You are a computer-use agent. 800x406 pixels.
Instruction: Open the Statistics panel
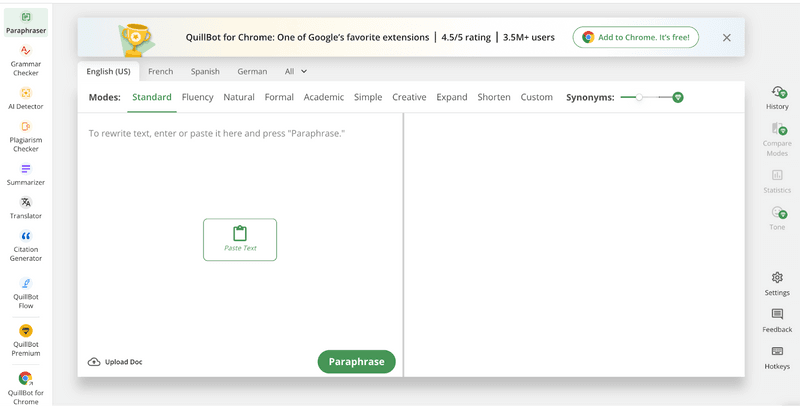(x=777, y=181)
